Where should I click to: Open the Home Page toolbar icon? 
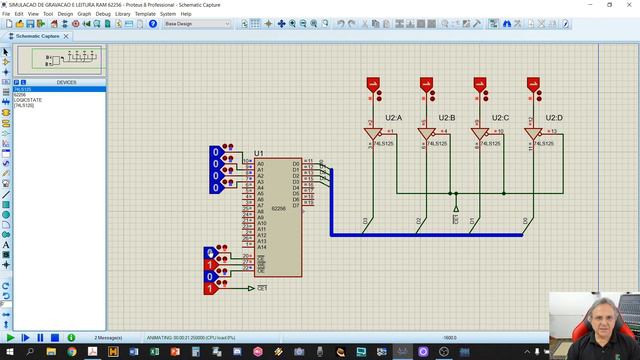pyautogui.click(x=54, y=24)
